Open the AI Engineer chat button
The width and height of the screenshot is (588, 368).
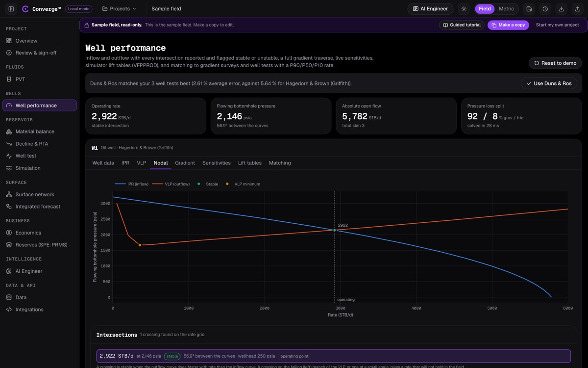click(430, 9)
